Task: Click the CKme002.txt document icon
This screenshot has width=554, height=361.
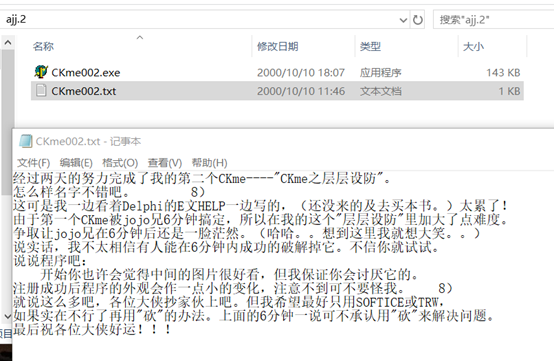Action: point(41,90)
